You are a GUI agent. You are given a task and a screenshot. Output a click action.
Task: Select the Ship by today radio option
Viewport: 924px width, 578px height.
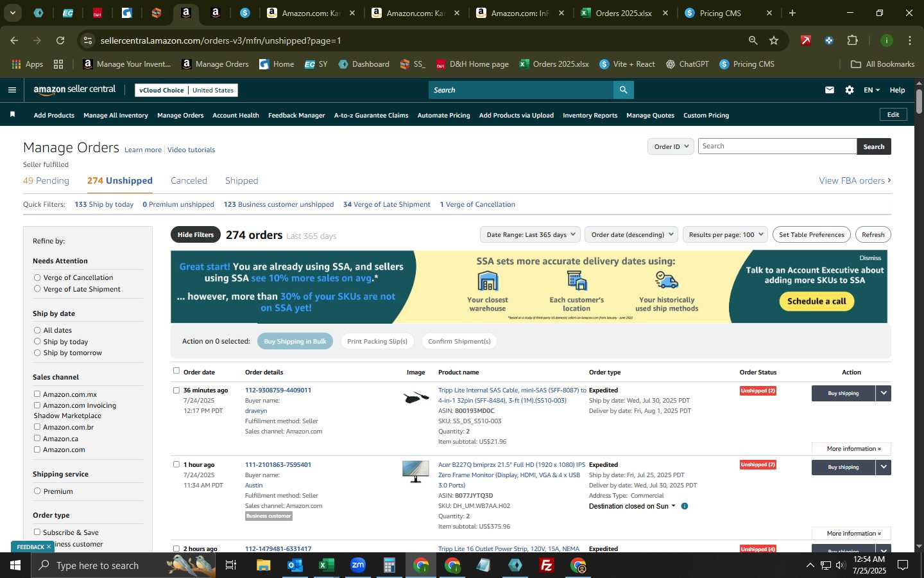[37, 341]
